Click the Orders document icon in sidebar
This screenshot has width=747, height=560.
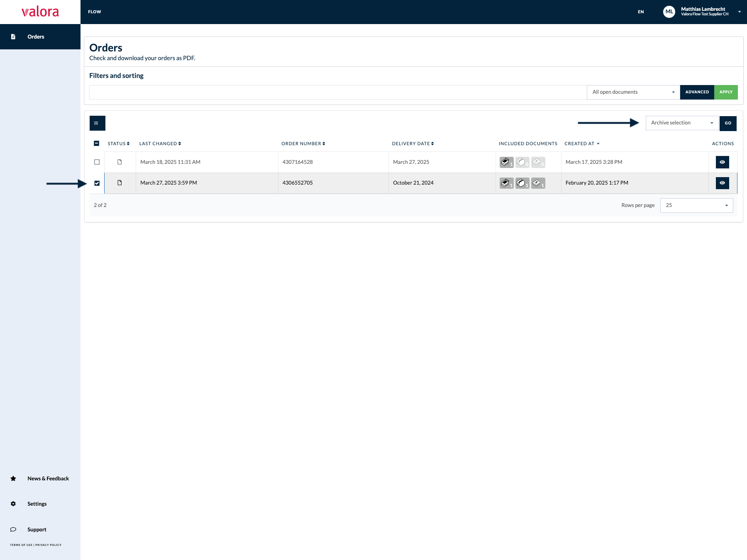click(13, 37)
